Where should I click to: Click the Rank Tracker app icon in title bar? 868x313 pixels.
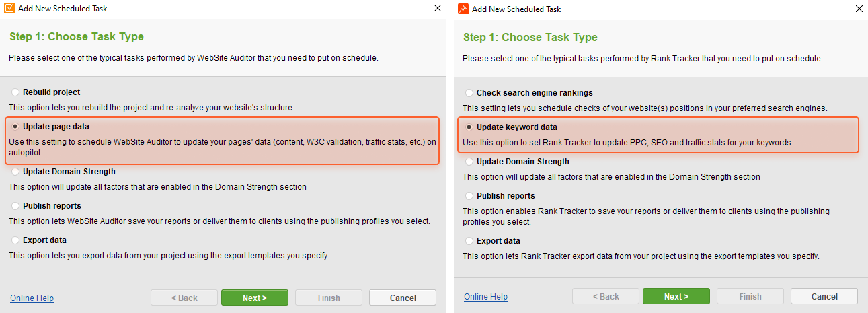463,9
